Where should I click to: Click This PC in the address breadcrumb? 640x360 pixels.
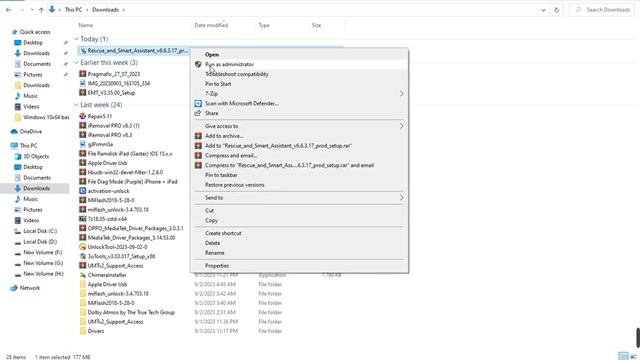coord(73,10)
